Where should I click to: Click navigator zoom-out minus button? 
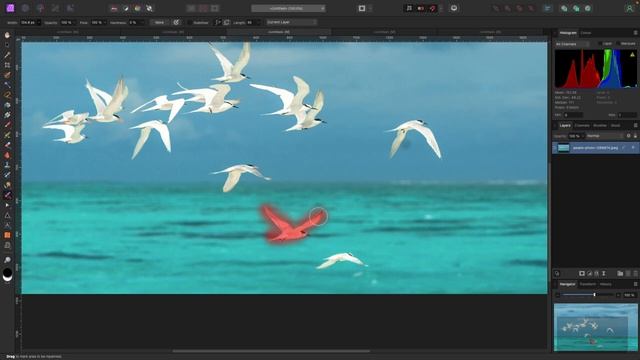(x=558, y=295)
